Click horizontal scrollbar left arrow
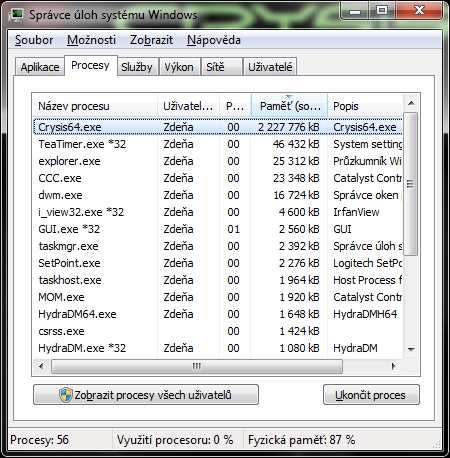Screen dimensions: 450x458 [x=41, y=366]
